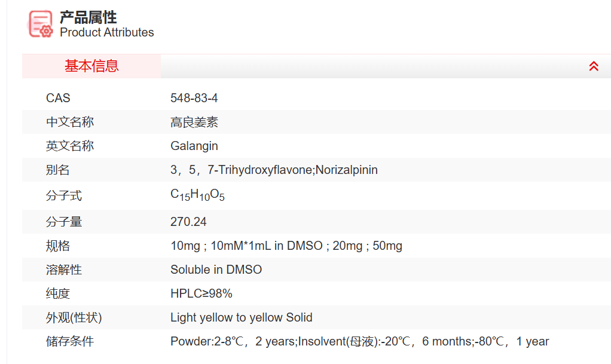
Task: Click the Light yellow to yellow Solid text
Action: [241, 317]
